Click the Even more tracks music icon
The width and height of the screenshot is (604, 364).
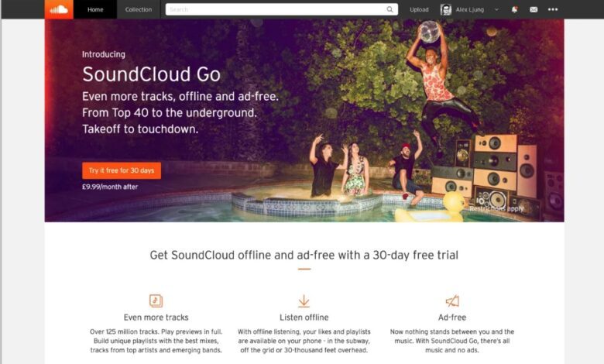pyautogui.click(x=156, y=300)
